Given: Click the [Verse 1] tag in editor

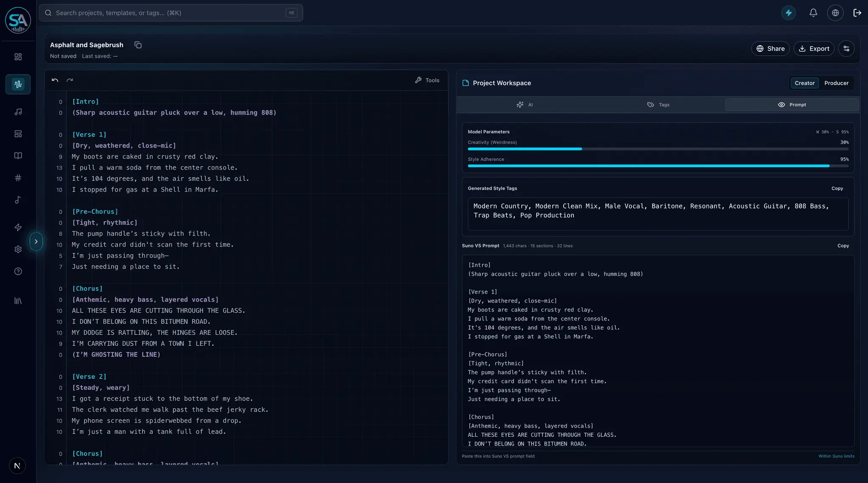Looking at the screenshot, I should 89,135.
